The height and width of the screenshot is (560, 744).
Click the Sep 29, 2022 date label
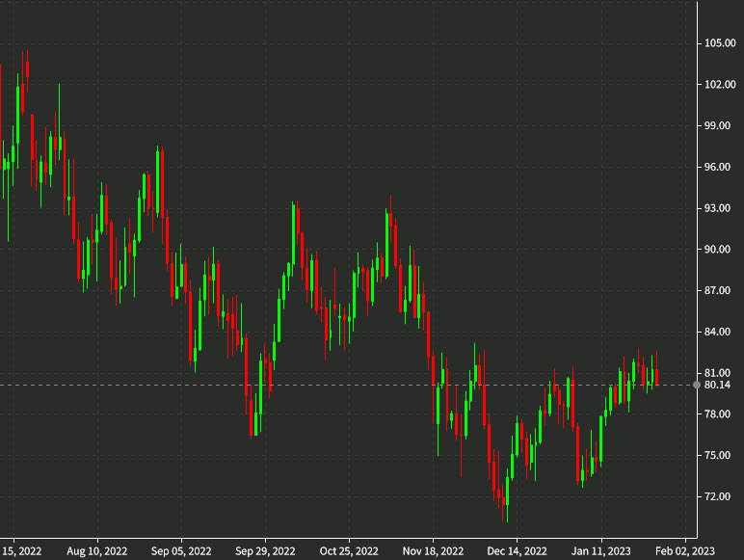tap(265, 551)
